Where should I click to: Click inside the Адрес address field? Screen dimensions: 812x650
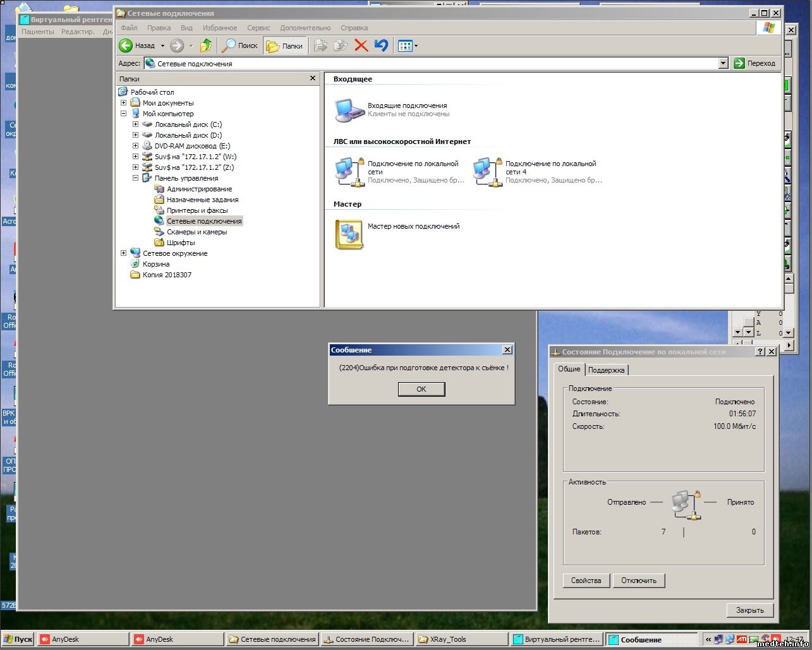tap(430, 63)
